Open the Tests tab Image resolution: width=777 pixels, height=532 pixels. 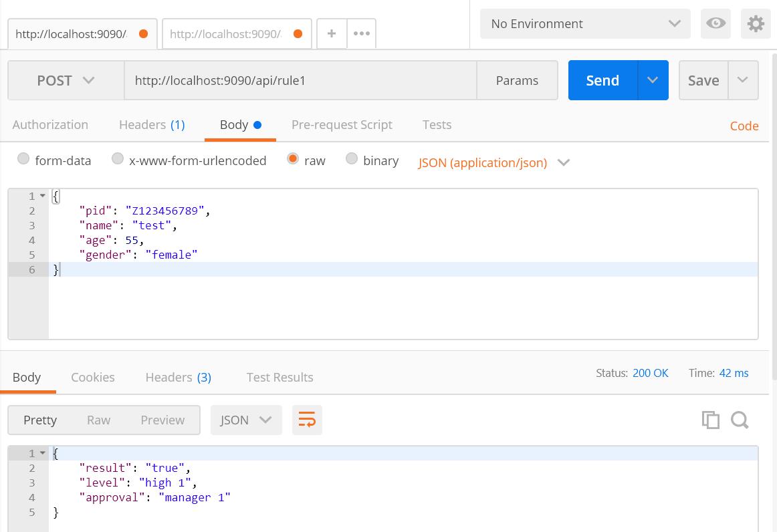tap(437, 125)
